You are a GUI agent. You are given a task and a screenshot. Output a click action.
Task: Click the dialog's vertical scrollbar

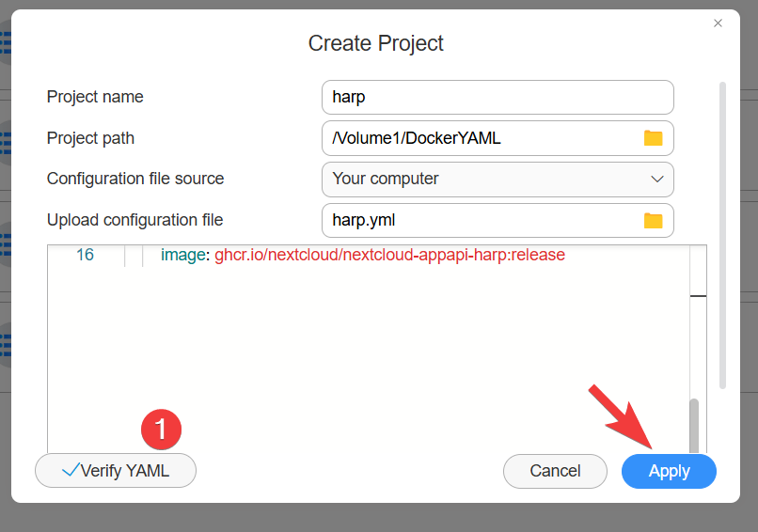(x=722, y=235)
